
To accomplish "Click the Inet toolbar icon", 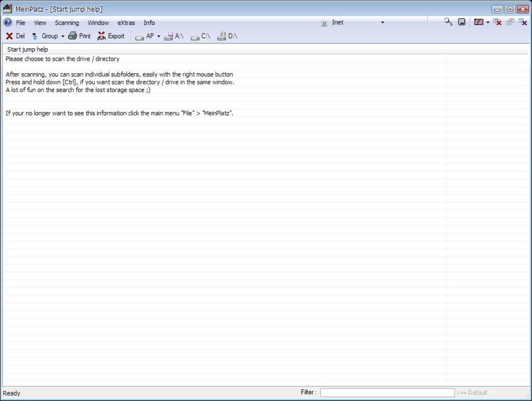I will coord(324,24).
